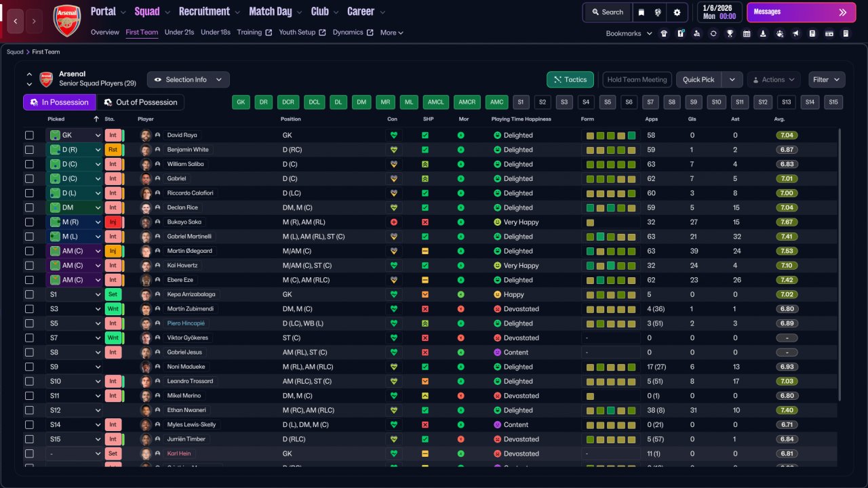Click the Wnt status badge for Viktor Gyökeres

113,338
